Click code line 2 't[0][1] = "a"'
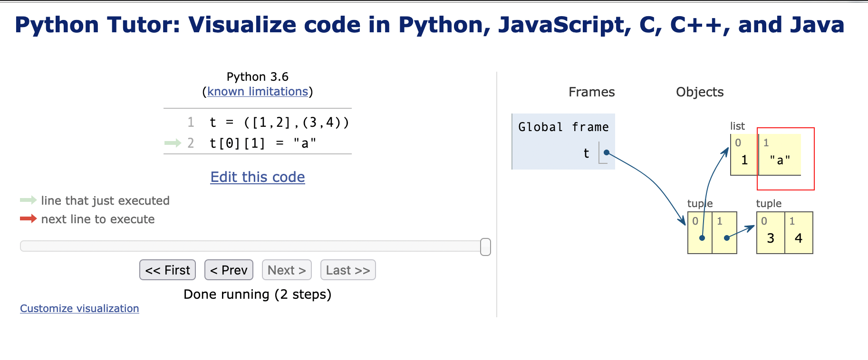Viewport: 868px width, 360px height. 263,143
